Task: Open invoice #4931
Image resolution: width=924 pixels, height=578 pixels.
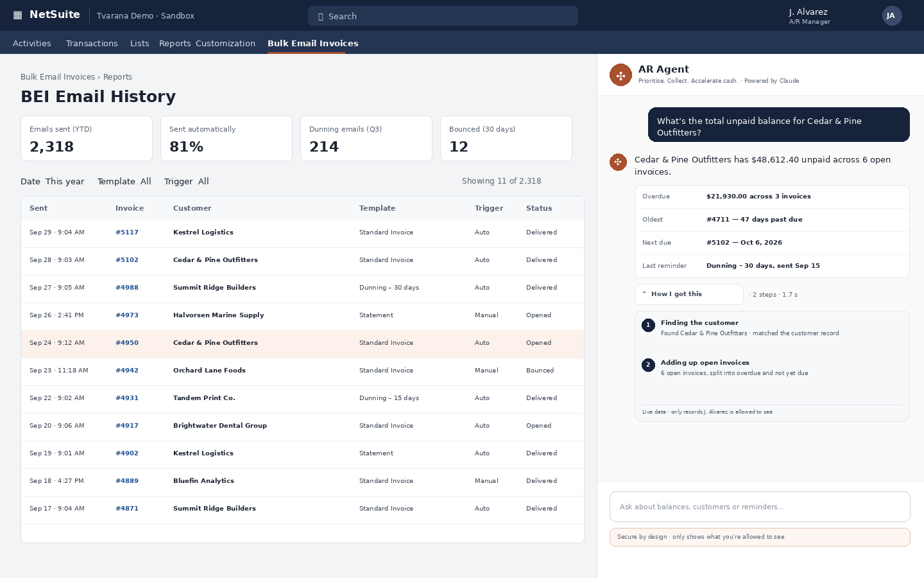Action: tap(127, 398)
